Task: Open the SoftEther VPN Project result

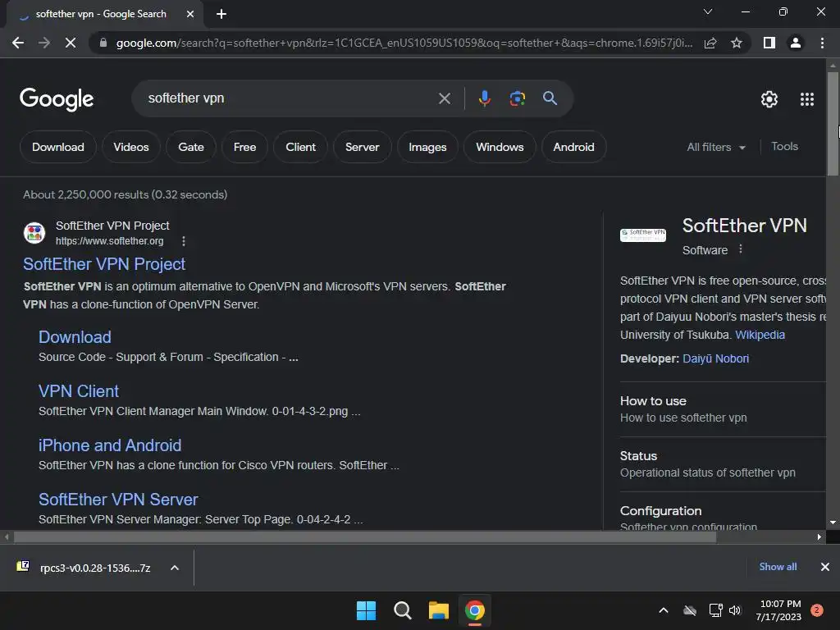Action: pos(104,264)
